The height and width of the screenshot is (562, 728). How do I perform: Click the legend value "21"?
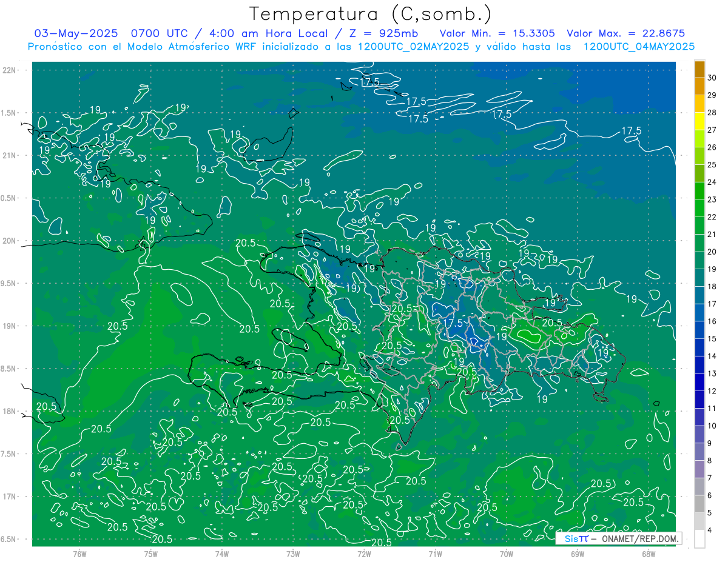[712, 234]
